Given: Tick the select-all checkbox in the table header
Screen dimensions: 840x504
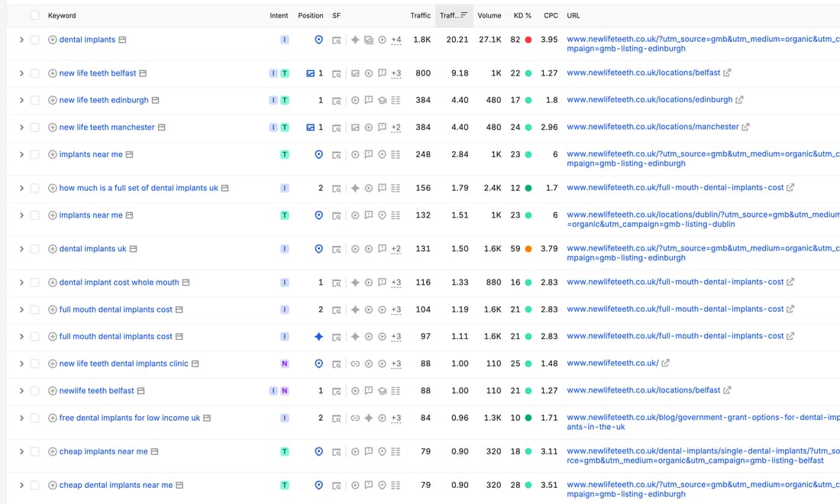Looking at the screenshot, I should 35,15.
